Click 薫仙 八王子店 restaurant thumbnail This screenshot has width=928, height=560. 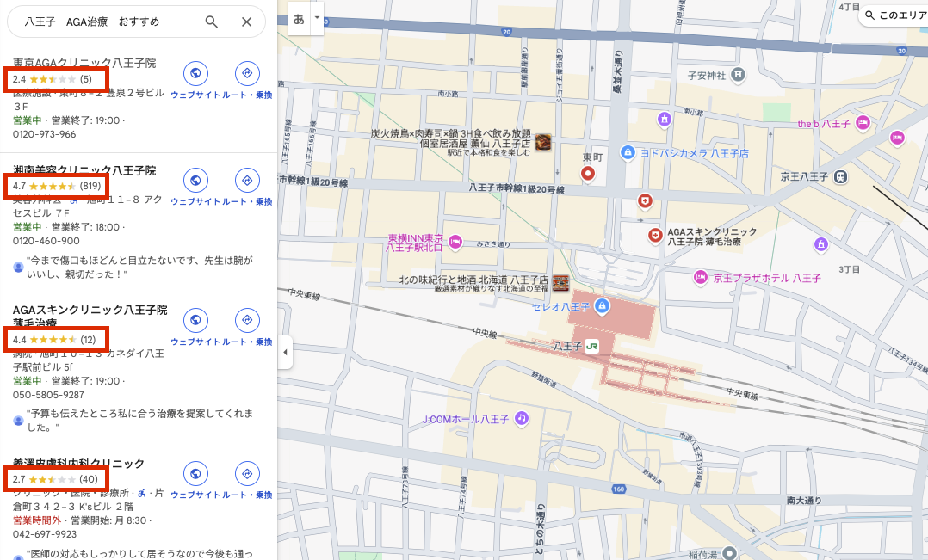543,142
